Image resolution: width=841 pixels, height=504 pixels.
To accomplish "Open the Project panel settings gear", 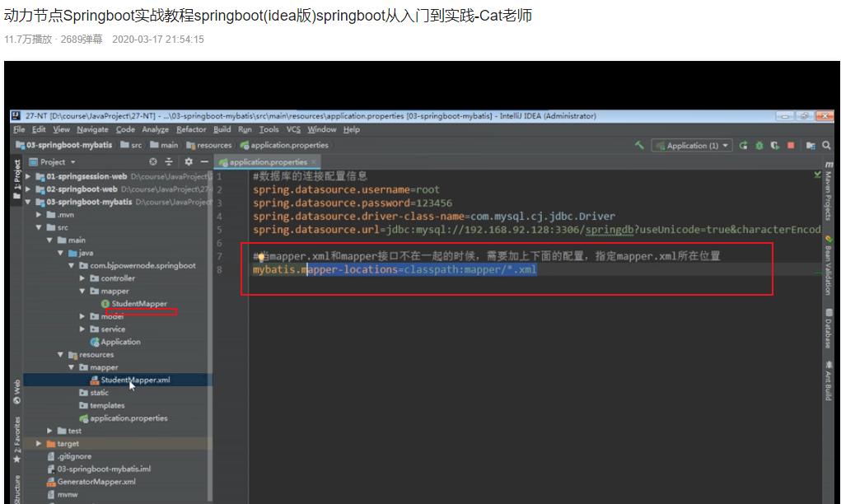I will tap(189, 161).
